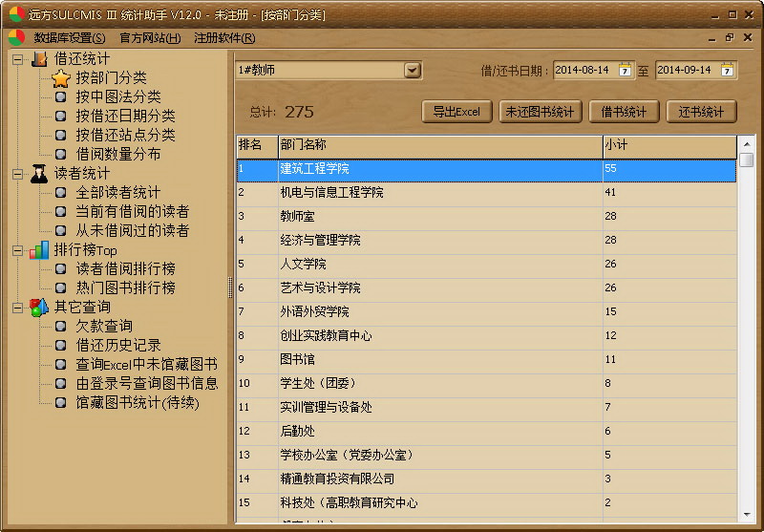Click the 借书统计 button
Screen dimensions: 764x532
(625, 112)
